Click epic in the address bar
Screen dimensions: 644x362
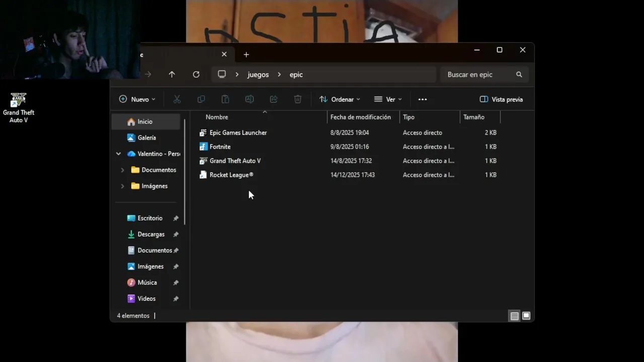click(x=296, y=74)
